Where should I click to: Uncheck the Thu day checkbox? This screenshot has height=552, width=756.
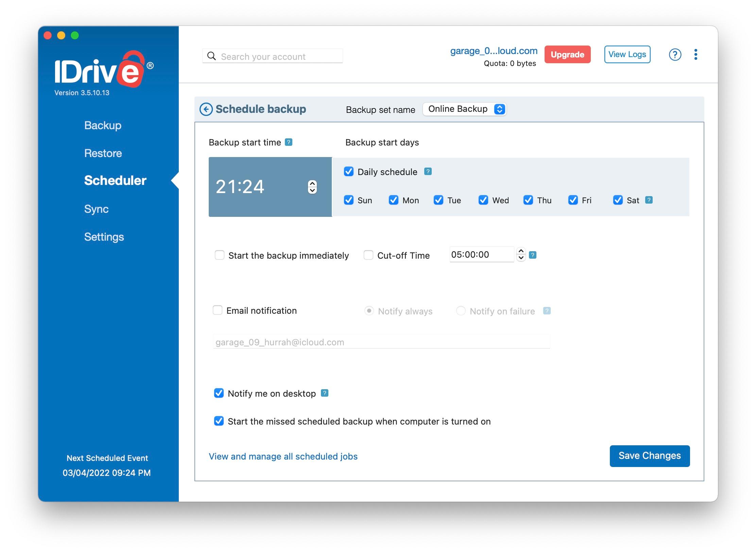tap(528, 200)
